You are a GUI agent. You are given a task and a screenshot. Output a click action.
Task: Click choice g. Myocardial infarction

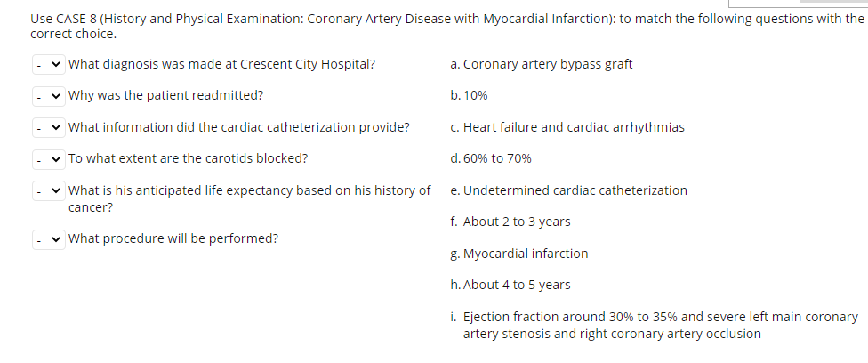[519, 254]
